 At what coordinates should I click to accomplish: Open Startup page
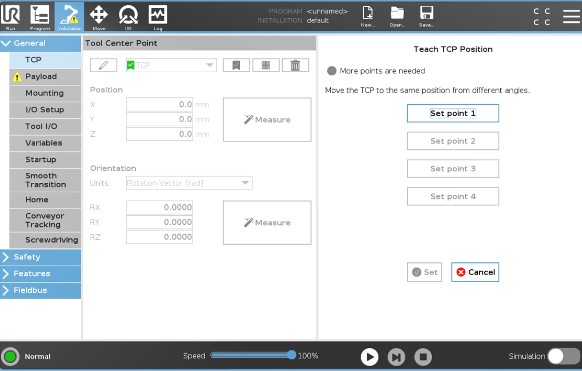pos(45,160)
